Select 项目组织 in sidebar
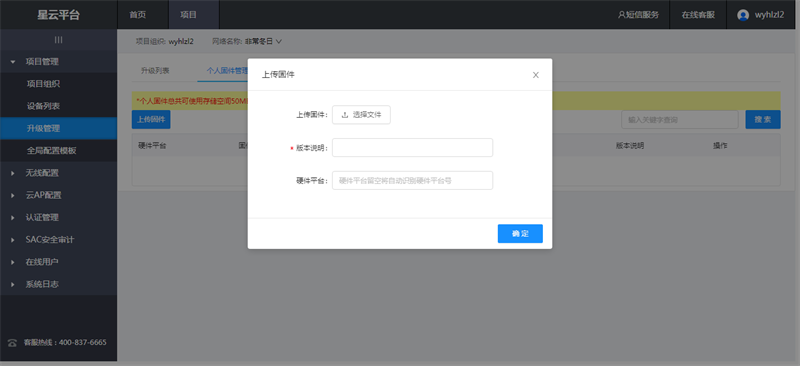Screen dimensions: 800x366 click(x=59, y=84)
